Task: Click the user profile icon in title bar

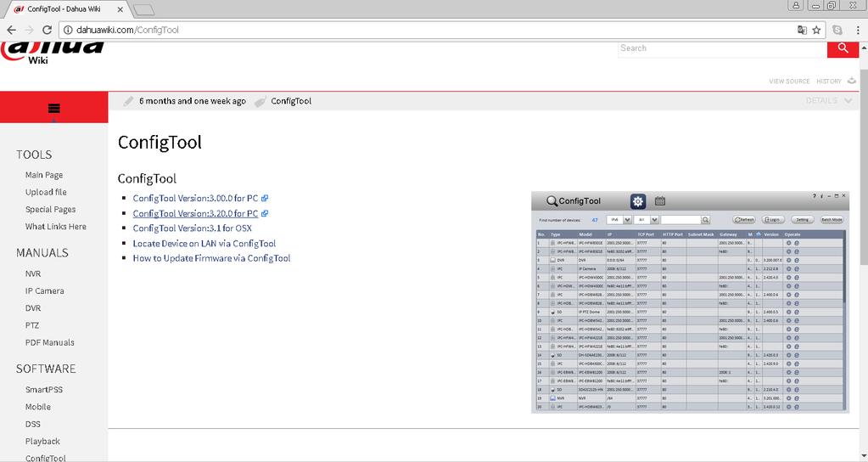Action: coord(796,5)
